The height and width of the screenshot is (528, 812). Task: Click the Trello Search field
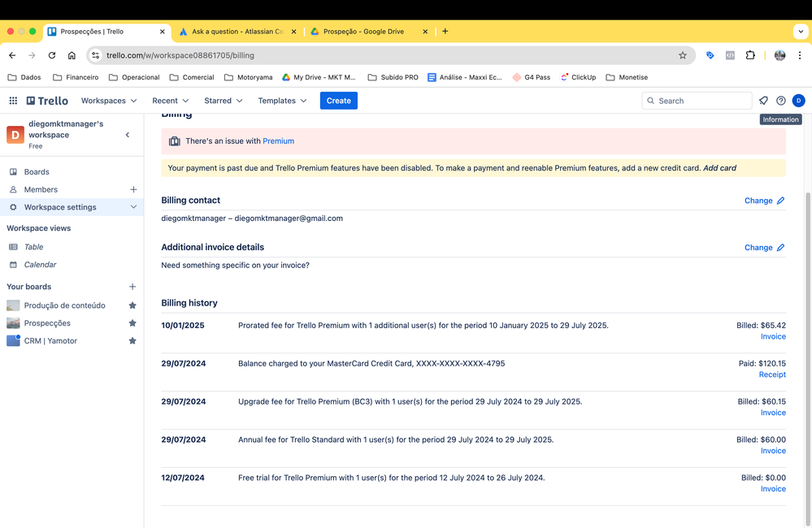point(697,101)
